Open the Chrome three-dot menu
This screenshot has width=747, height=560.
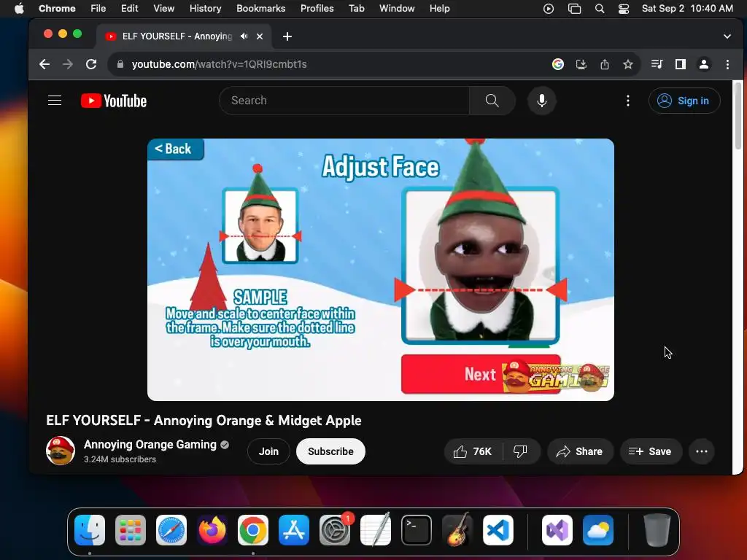click(727, 64)
